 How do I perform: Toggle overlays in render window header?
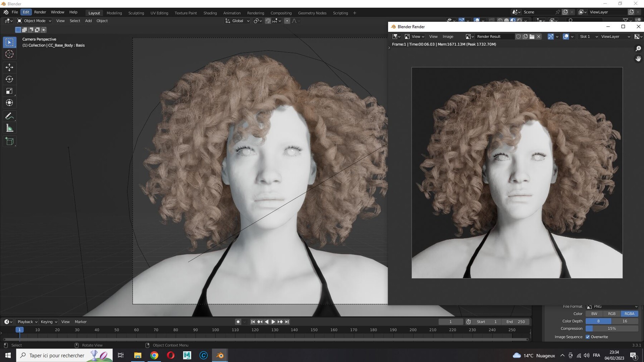pos(566,36)
